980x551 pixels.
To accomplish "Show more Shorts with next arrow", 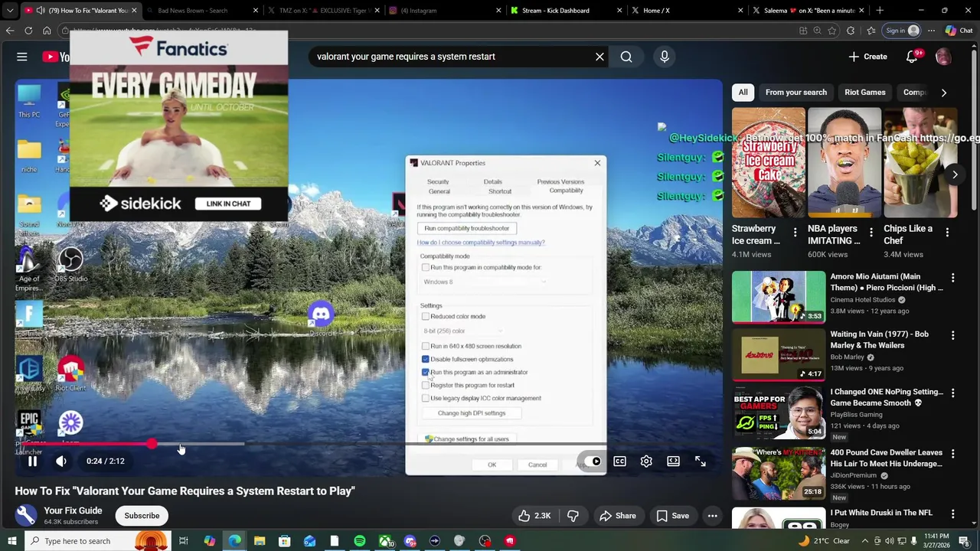I will click(955, 174).
